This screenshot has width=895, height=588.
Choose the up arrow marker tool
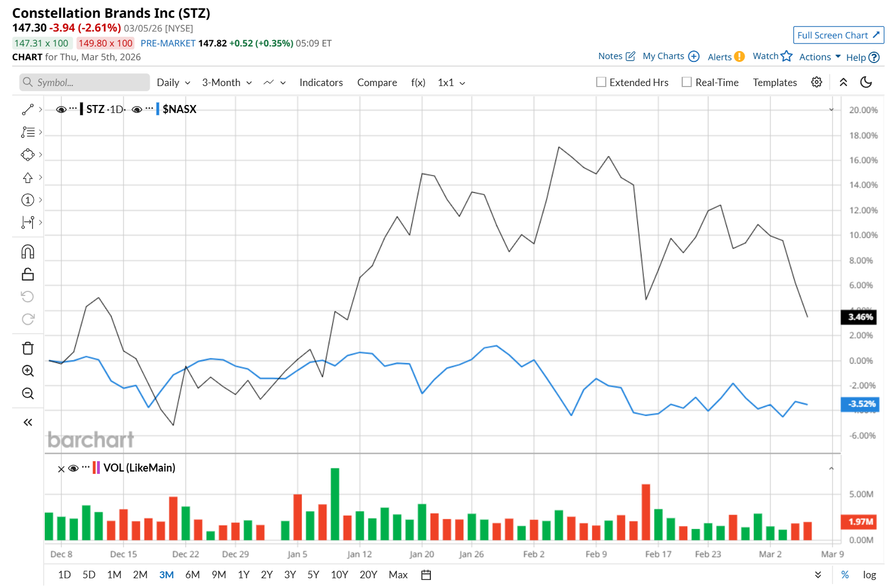(28, 177)
